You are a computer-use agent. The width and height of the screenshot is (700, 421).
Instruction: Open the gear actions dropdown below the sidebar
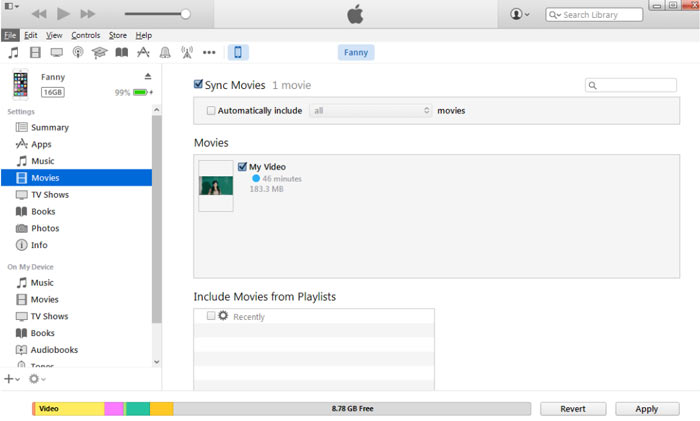[37, 379]
